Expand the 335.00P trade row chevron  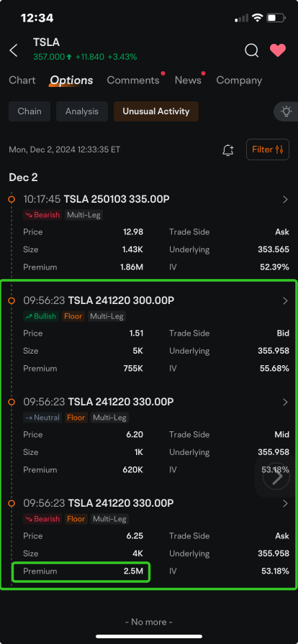coord(285,200)
